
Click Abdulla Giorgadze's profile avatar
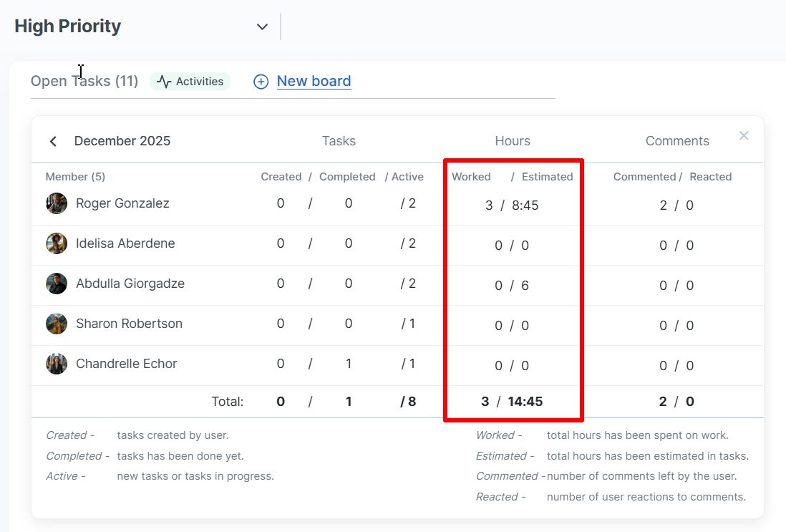(57, 284)
